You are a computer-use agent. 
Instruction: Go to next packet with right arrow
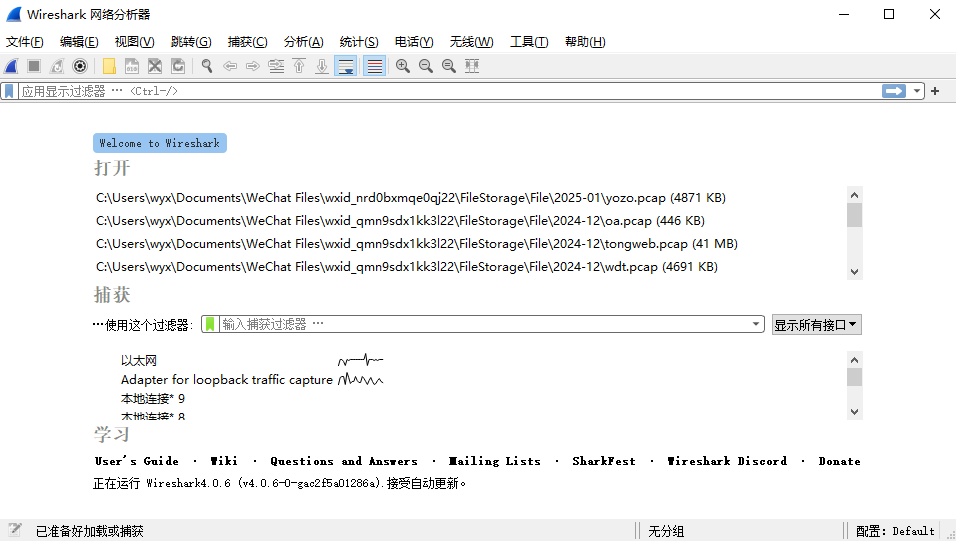[x=253, y=66]
